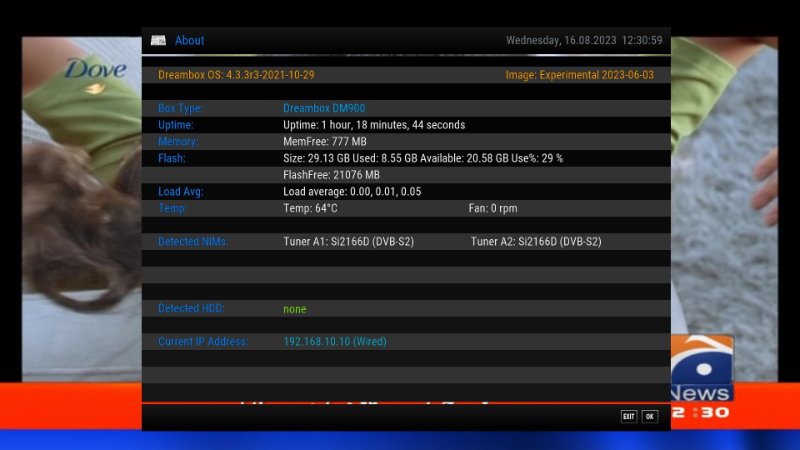This screenshot has height=450, width=800.
Task: Click the About icon in header
Action: 158,41
